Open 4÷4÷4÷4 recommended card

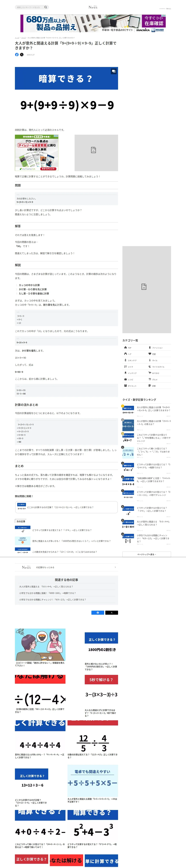click(x=40, y=740)
